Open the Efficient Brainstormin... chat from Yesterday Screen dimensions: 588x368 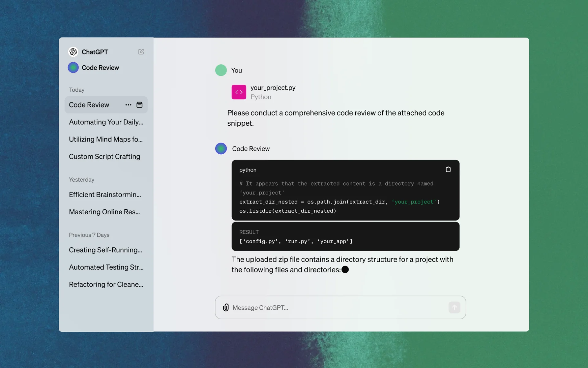tap(105, 195)
